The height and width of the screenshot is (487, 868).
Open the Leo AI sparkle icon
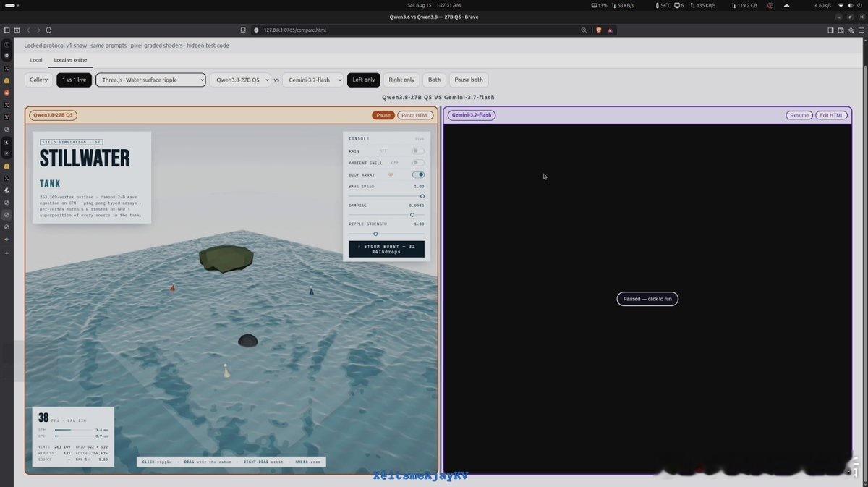851,30
